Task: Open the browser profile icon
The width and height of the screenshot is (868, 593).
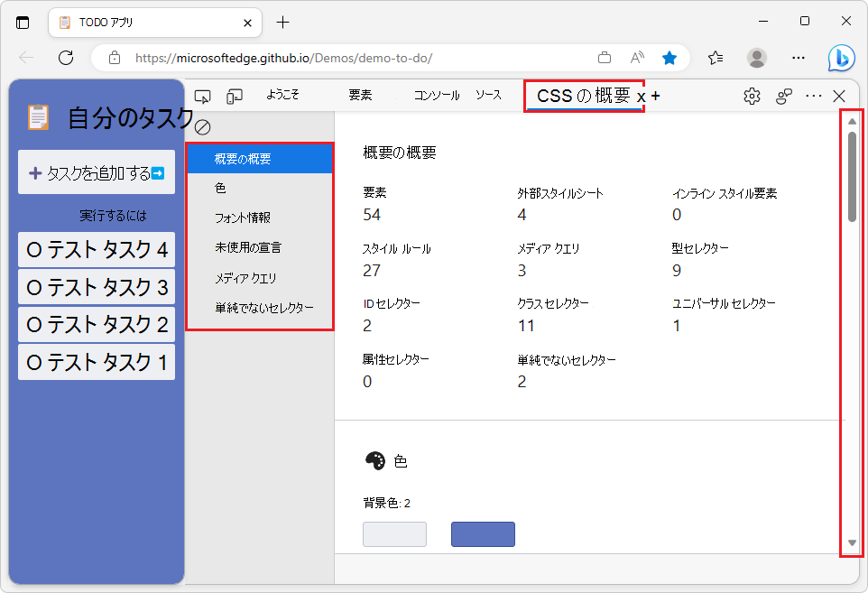Action: coord(758,57)
